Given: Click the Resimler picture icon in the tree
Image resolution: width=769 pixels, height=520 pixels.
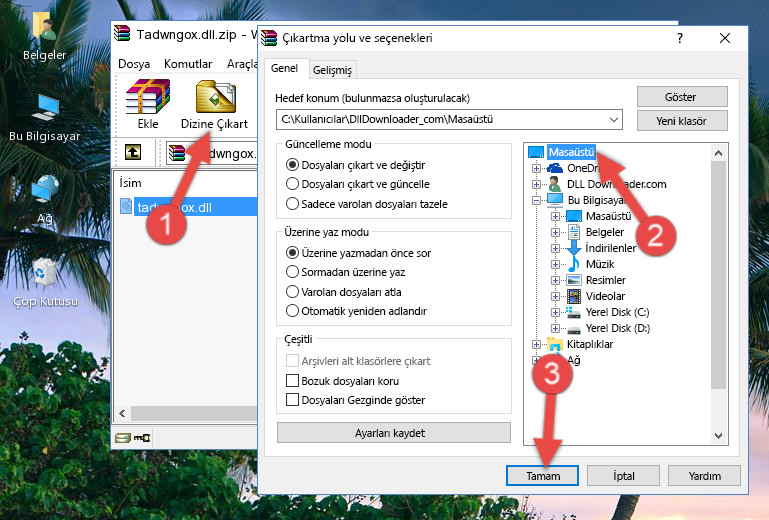Looking at the screenshot, I should pyautogui.click(x=574, y=280).
